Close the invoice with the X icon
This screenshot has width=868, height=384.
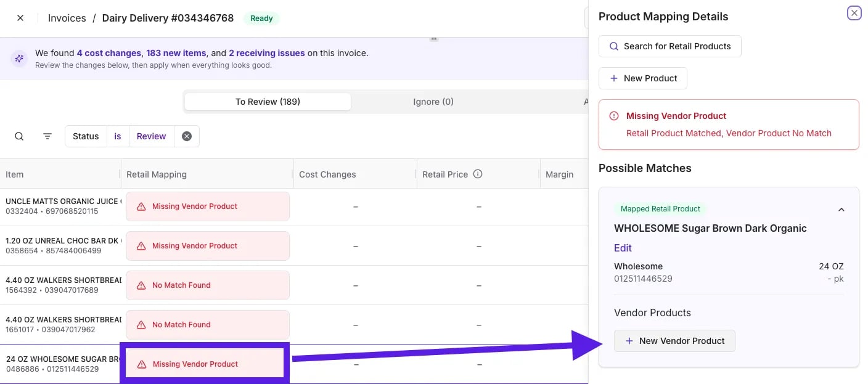tap(20, 18)
